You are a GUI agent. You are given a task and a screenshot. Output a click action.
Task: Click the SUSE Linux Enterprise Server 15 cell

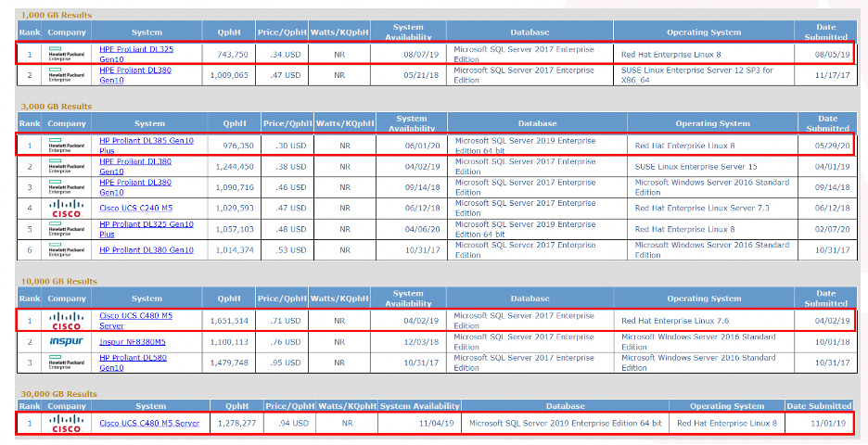click(x=713, y=167)
